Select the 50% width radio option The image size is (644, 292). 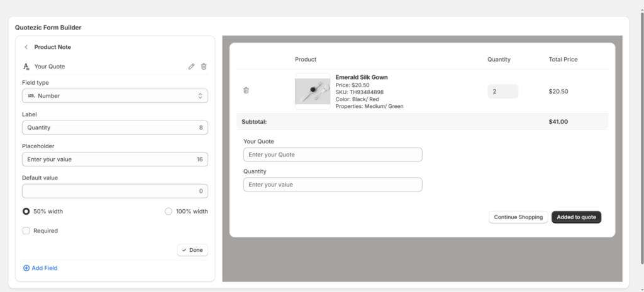click(26, 212)
